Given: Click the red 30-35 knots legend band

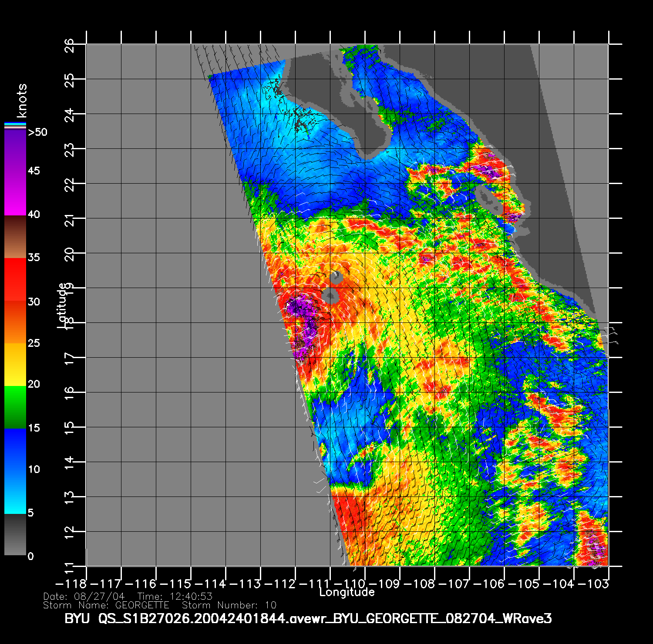Looking at the screenshot, I should point(15,279).
